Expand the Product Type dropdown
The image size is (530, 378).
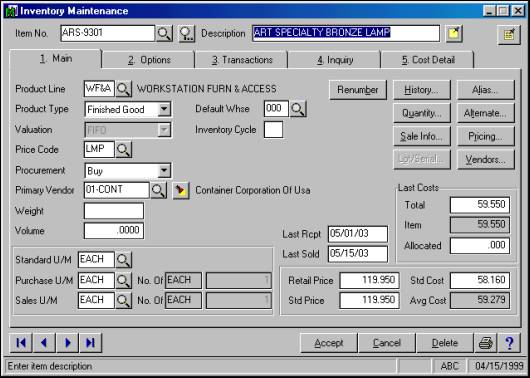pos(164,109)
